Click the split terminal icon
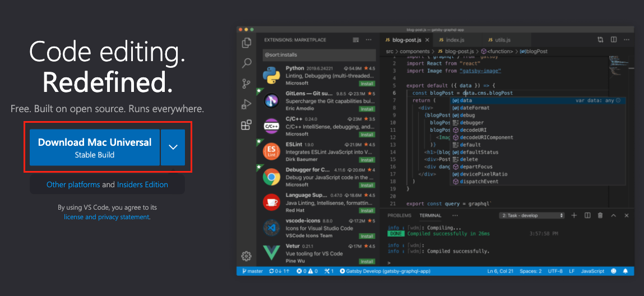 coord(588,215)
